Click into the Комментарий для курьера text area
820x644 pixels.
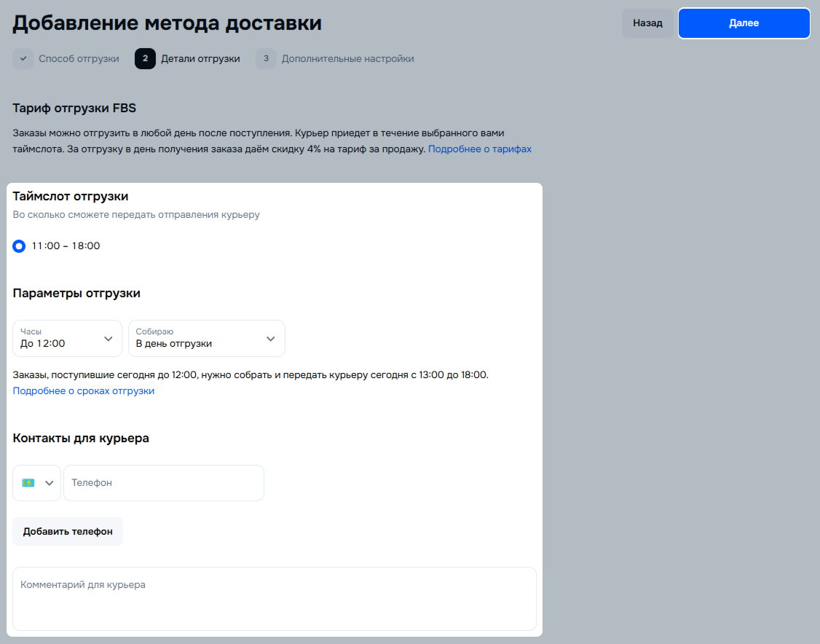click(x=275, y=598)
